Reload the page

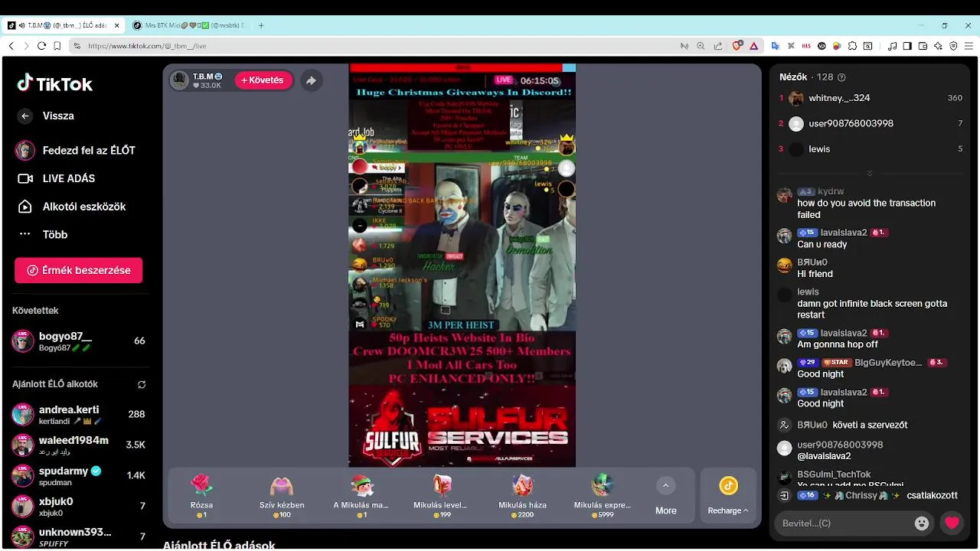pos(42,46)
